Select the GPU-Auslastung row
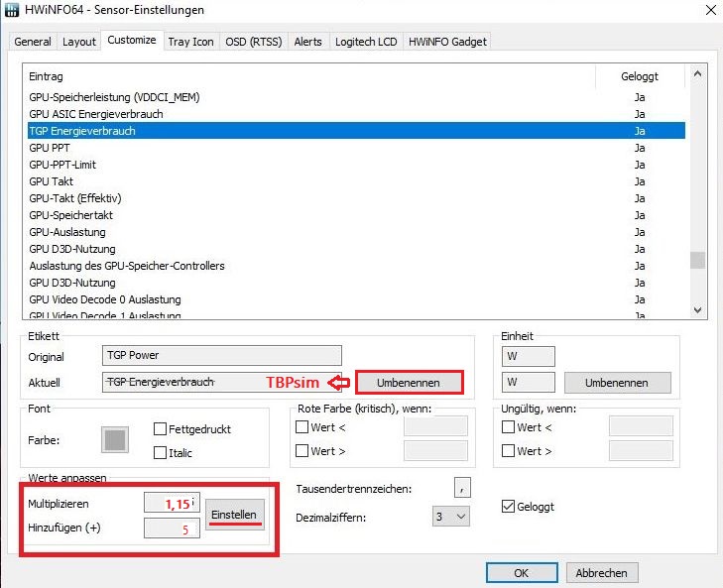 pos(356,232)
